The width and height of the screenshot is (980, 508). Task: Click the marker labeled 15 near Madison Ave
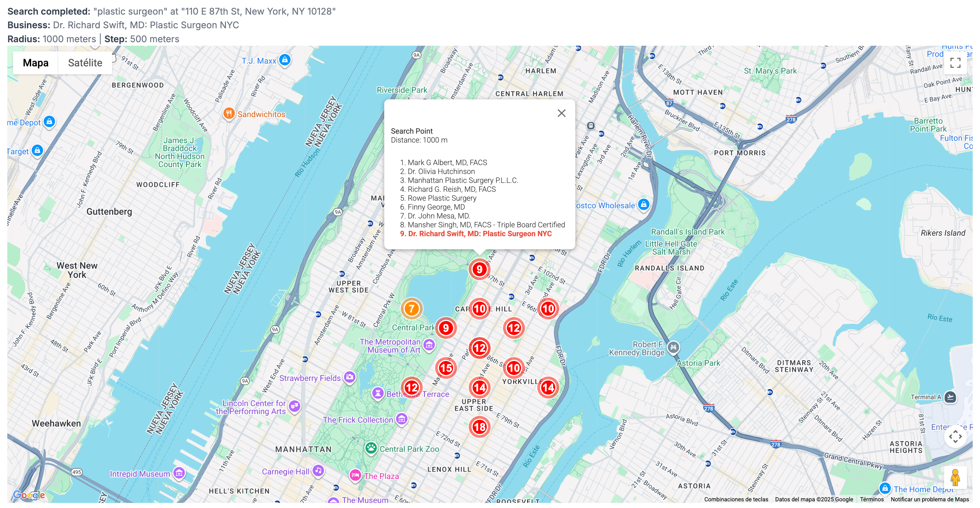pyautogui.click(x=446, y=367)
